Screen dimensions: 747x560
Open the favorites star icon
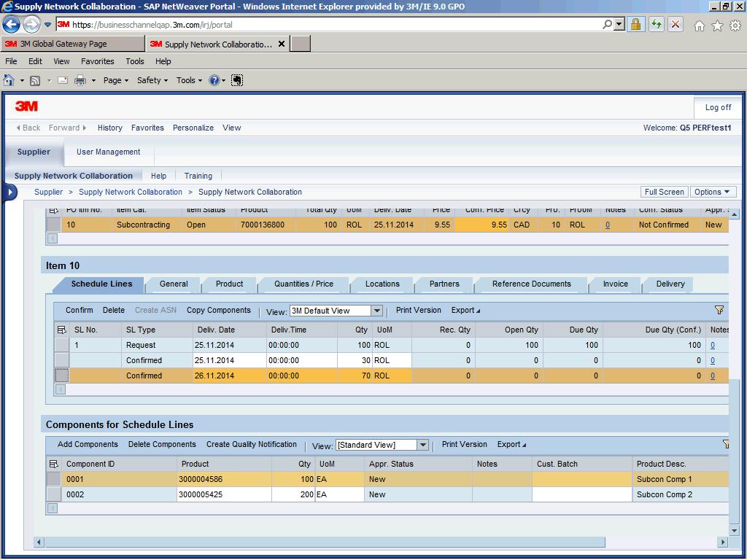click(717, 26)
